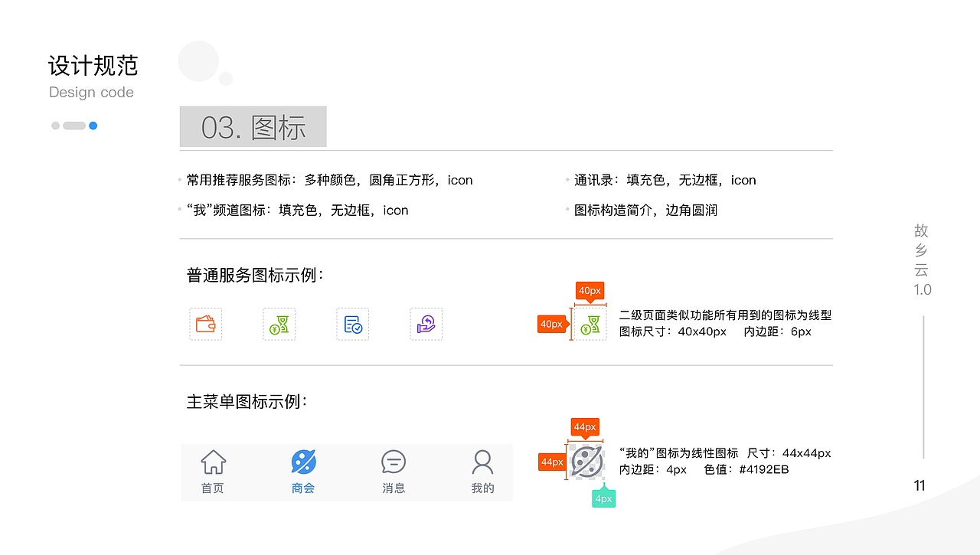Click the purple hand refund icon

point(426,324)
